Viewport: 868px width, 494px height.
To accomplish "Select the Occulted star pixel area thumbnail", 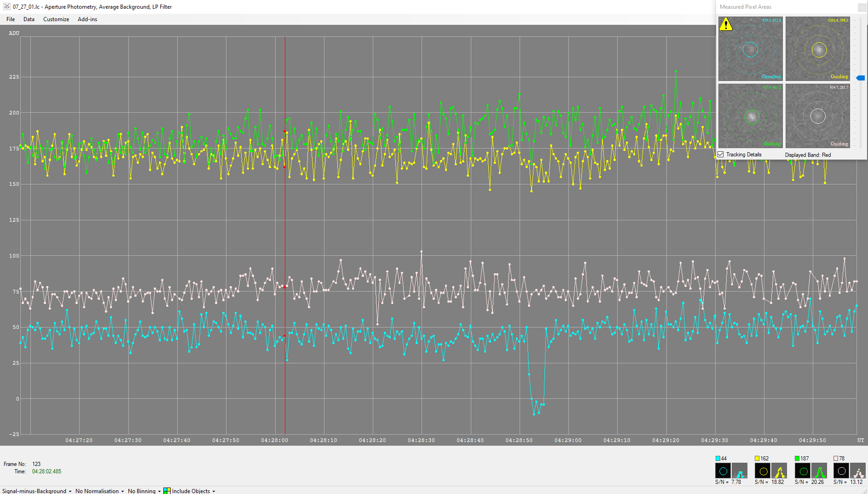I will pos(750,49).
